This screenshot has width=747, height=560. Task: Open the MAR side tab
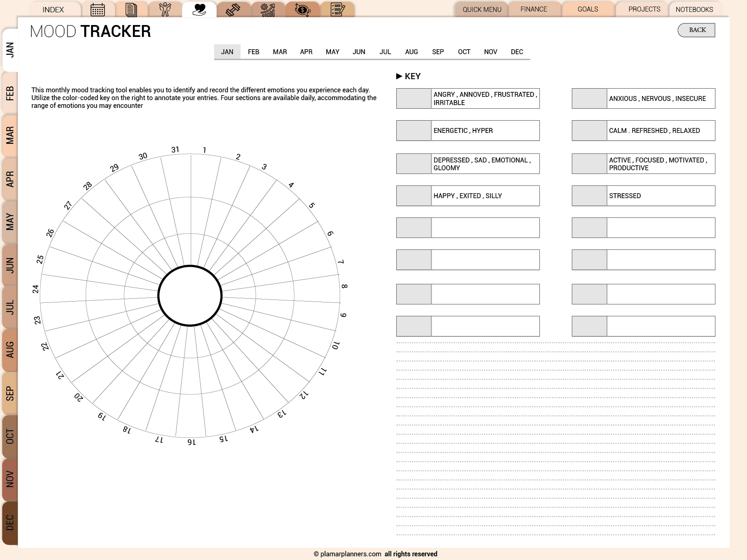(10, 135)
